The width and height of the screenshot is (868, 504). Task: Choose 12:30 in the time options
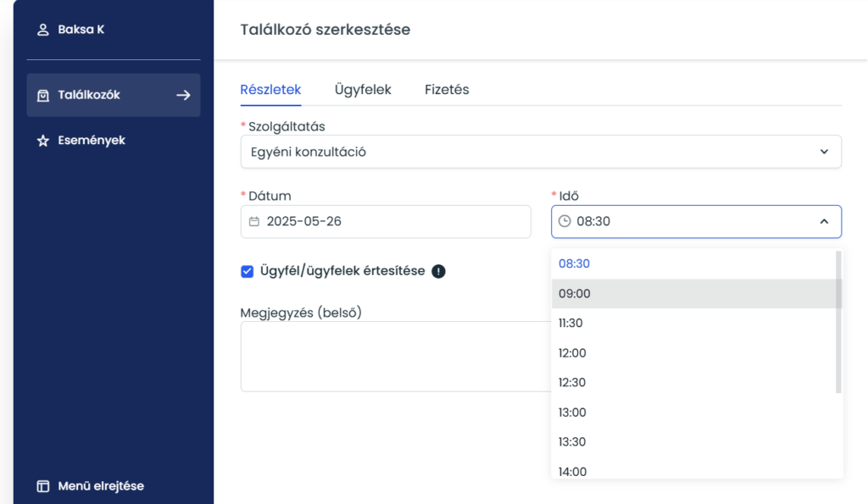tap(572, 383)
